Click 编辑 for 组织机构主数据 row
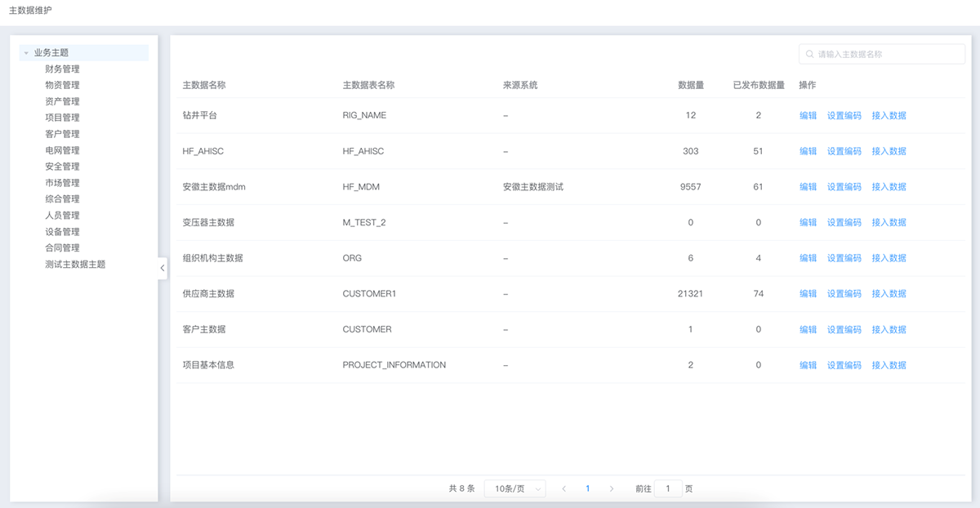 point(808,258)
